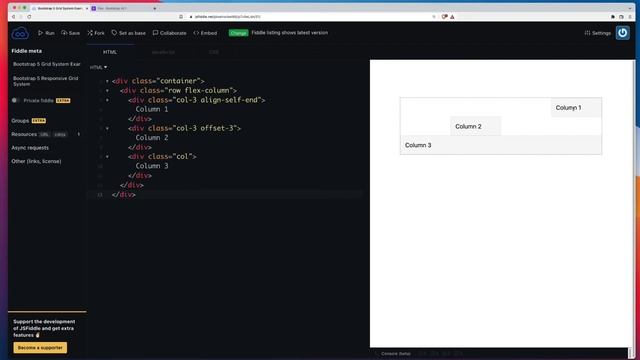Click the blue power account icon
The image size is (640, 360).
click(x=622, y=33)
